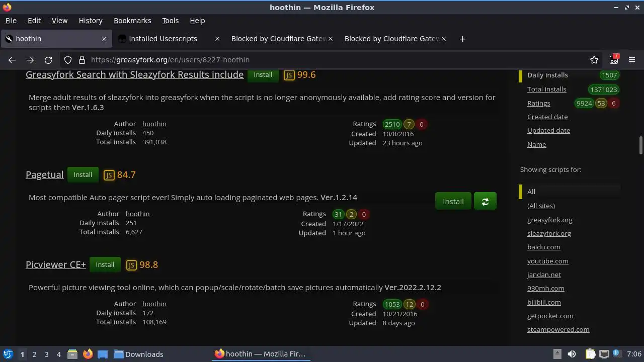Click JS badge next to Pagetual
Screen dimensions: 644x362
[x=109, y=175]
